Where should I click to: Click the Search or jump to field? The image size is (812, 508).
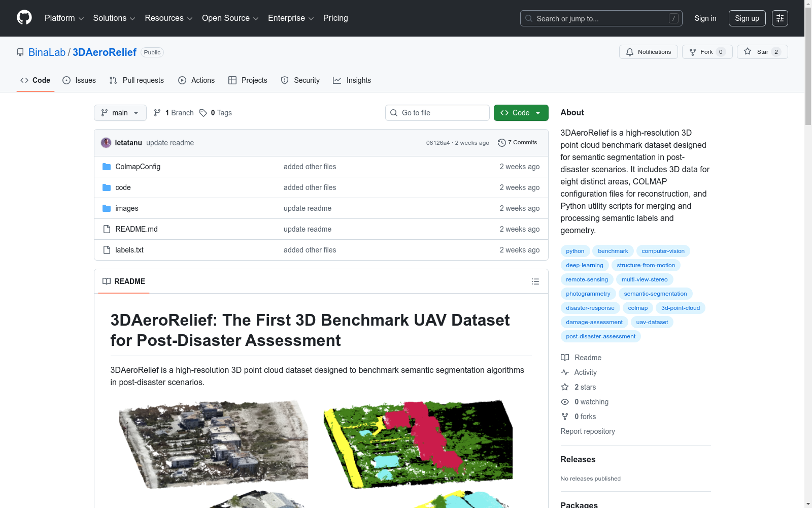point(601,18)
